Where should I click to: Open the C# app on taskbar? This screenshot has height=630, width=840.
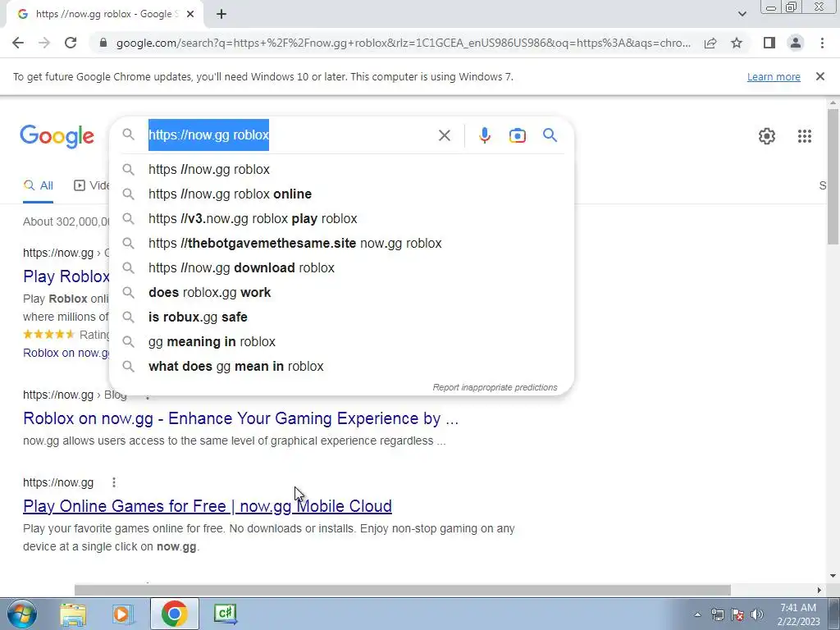225,614
